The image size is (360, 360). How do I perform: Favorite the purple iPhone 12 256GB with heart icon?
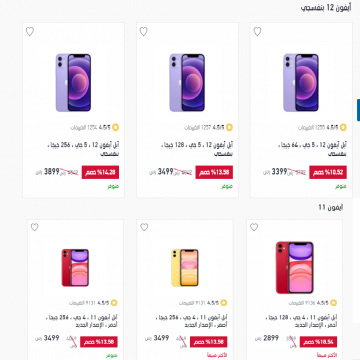30,32
